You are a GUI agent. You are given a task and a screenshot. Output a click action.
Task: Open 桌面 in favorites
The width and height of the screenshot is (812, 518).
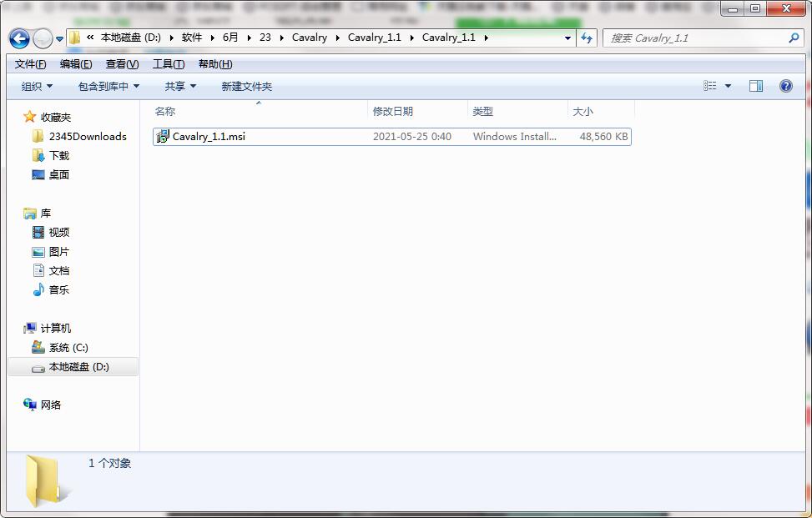click(x=59, y=175)
